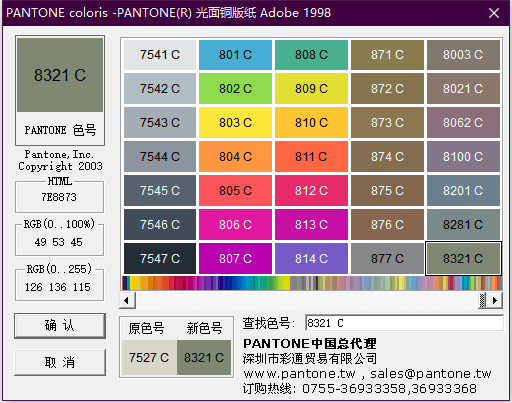Image resolution: width=512 pixels, height=403 pixels.
Task: Click the www.pantone.tw website text
Action: [x=299, y=374]
